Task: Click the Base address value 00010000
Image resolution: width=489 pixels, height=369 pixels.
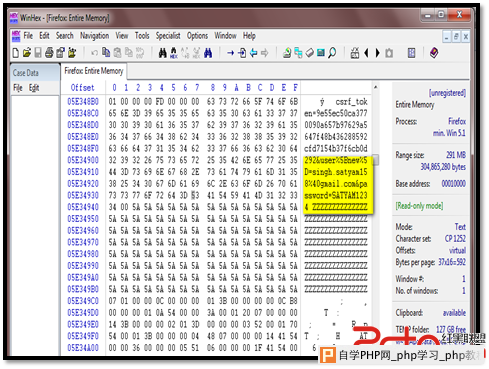Action: [453, 184]
